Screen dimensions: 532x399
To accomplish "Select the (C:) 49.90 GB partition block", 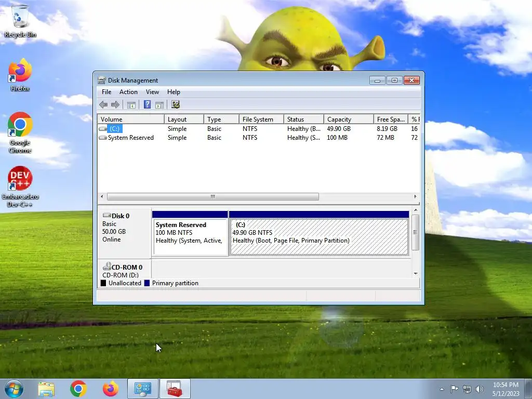I will [x=319, y=233].
